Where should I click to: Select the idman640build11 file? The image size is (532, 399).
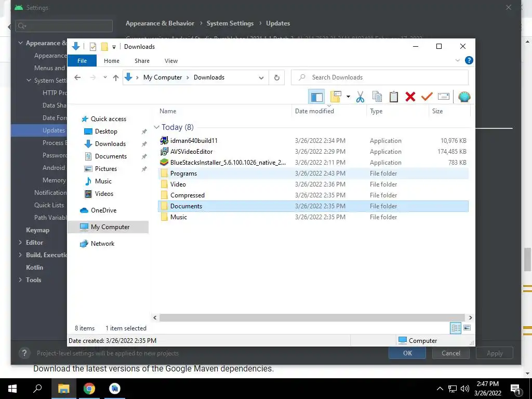[313, 141]
